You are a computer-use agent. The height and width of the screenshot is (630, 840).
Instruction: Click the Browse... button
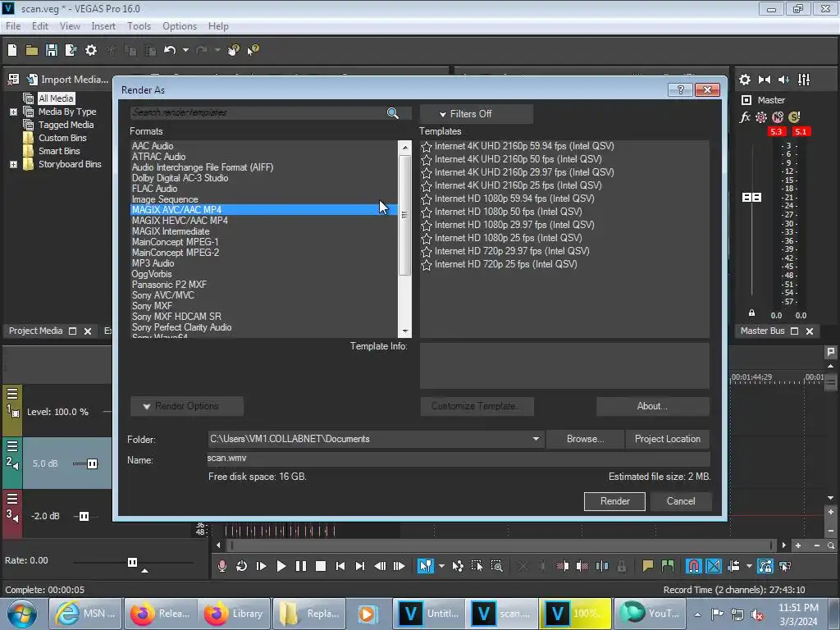click(x=585, y=439)
